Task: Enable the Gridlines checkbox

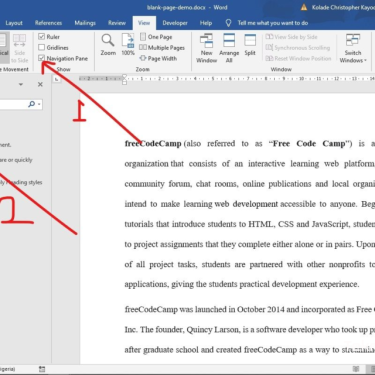Action: (x=41, y=47)
